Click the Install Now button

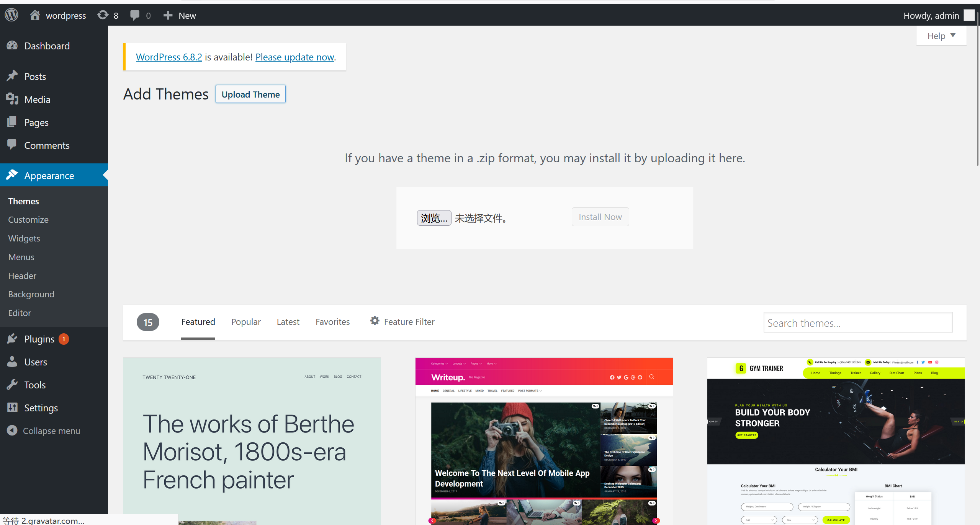(600, 217)
